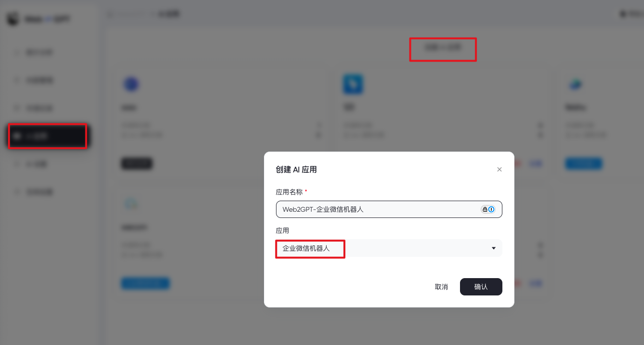Click the icon in the highlighted sidebar item
Viewport: 644px width, 345px height.
point(17,136)
